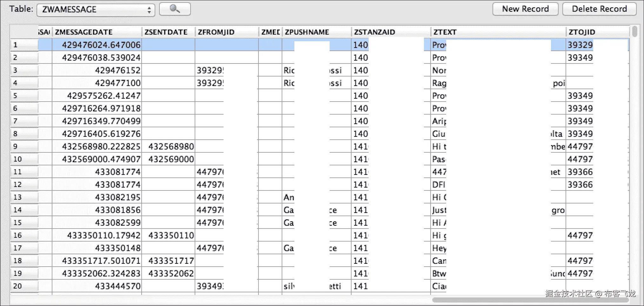644x306 pixels.
Task: Select the message date cell 429477100
Action: click(97, 83)
